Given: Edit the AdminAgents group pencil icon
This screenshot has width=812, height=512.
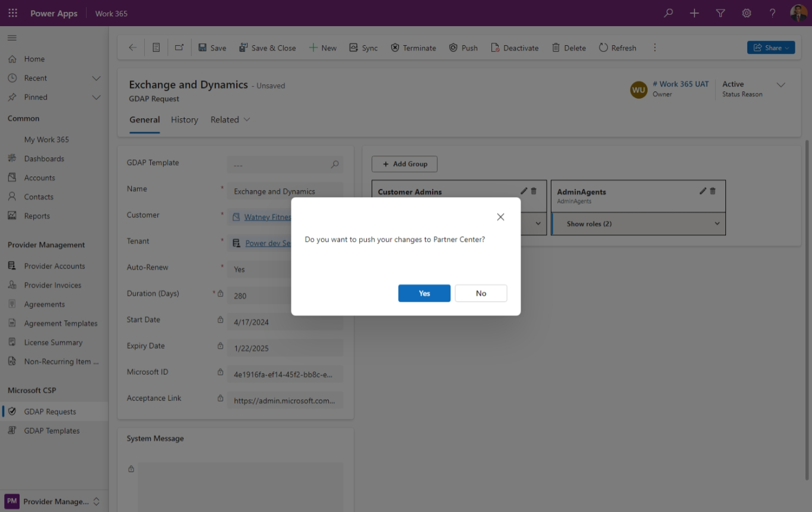Looking at the screenshot, I should [x=703, y=191].
